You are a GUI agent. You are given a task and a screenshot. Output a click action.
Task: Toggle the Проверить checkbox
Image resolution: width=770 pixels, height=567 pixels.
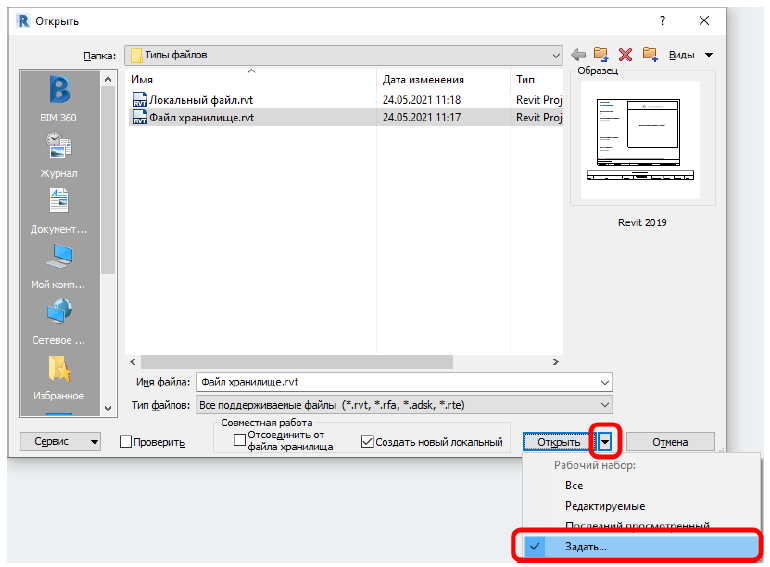coord(126,442)
